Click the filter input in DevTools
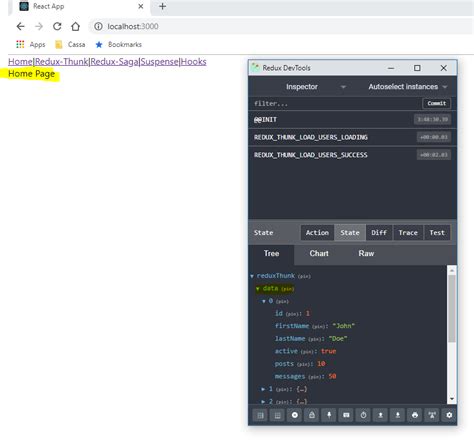 (x=335, y=104)
